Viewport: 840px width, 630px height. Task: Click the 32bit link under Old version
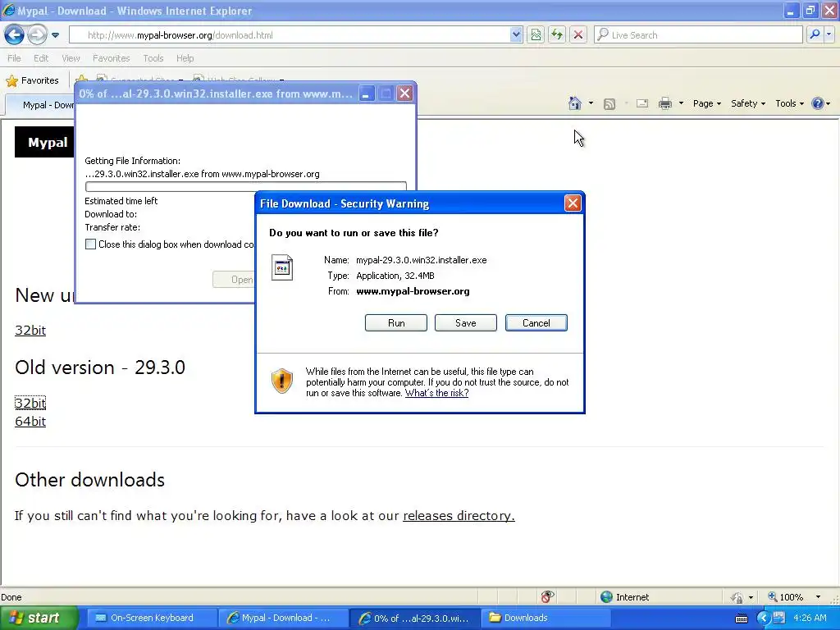click(30, 403)
